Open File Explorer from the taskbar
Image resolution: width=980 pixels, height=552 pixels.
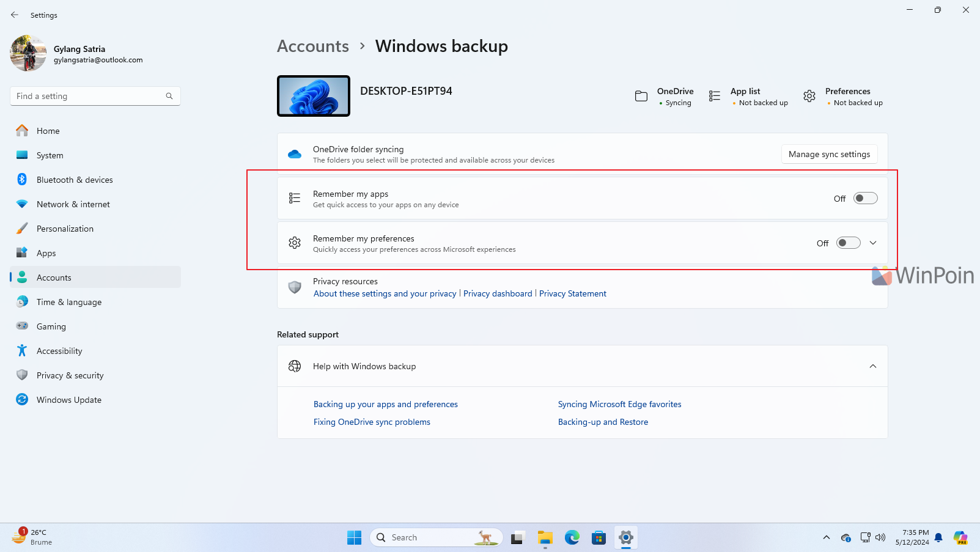click(x=545, y=537)
